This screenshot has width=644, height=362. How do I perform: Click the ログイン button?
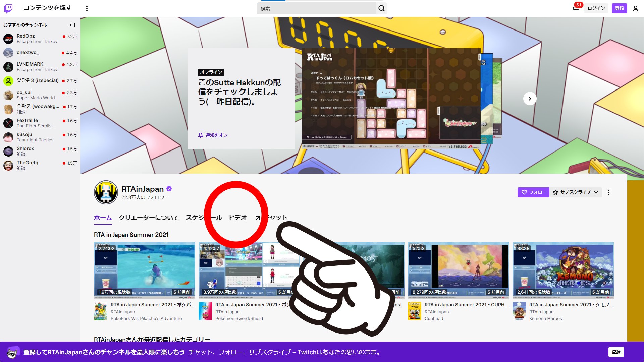tap(596, 8)
